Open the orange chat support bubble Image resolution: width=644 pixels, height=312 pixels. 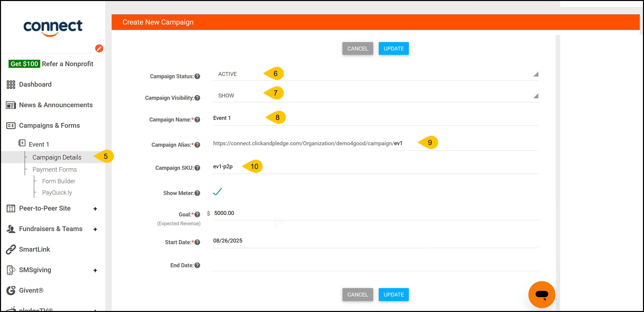(542, 294)
